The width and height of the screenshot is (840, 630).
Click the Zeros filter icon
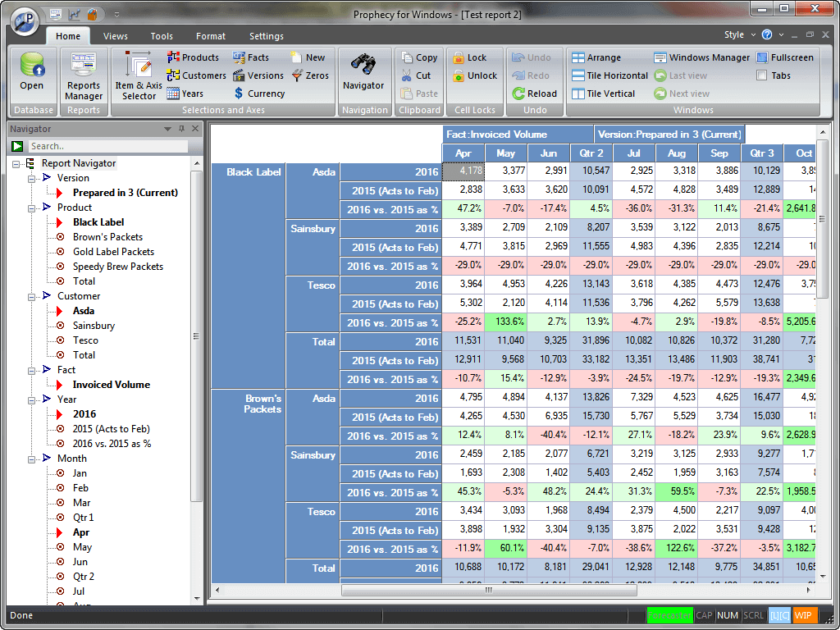point(297,75)
